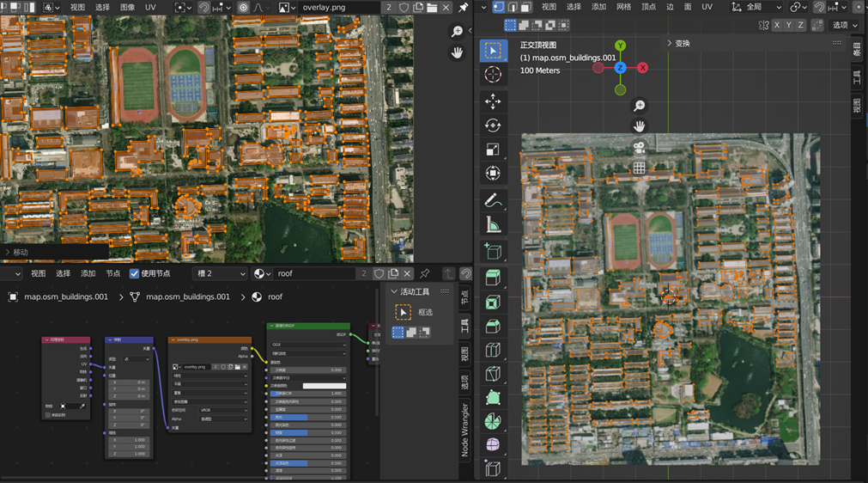The height and width of the screenshot is (483, 868).
Task: Activate the 3D cursor tool
Action: pos(493,74)
